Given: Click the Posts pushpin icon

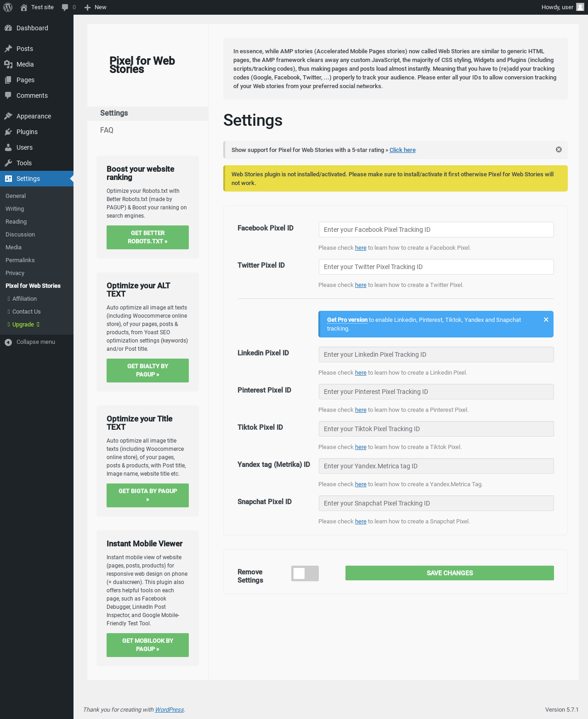Looking at the screenshot, I should [8, 49].
